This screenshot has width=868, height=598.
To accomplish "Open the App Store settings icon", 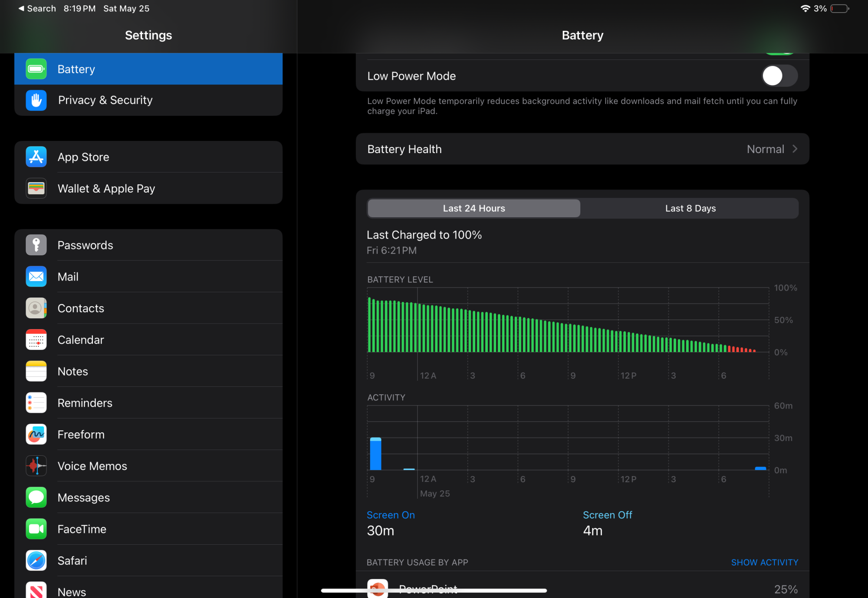I will pyautogui.click(x=36, y=157).
